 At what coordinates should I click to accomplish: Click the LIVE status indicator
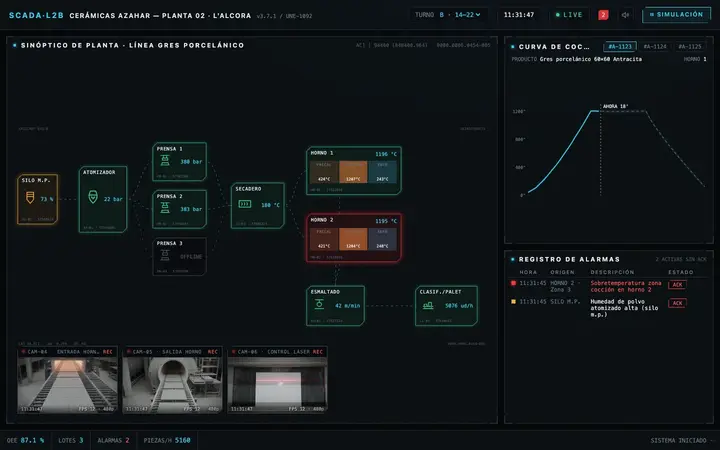tap(568, 15)
